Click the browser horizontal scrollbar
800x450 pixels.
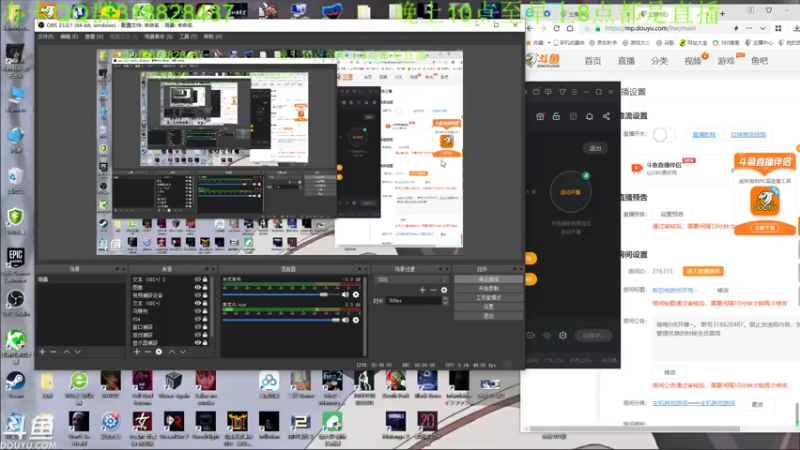pyautogui.click(x=634, y=429)
